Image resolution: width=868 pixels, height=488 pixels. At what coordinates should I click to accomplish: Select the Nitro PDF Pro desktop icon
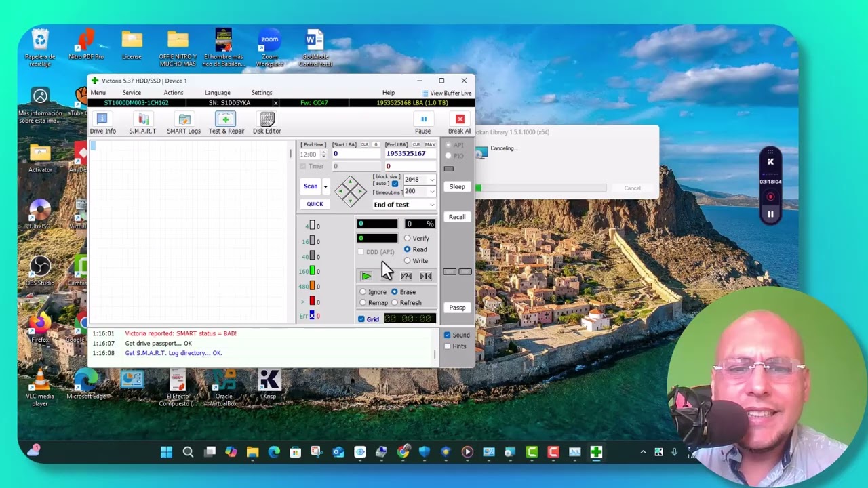pos(86,45)
